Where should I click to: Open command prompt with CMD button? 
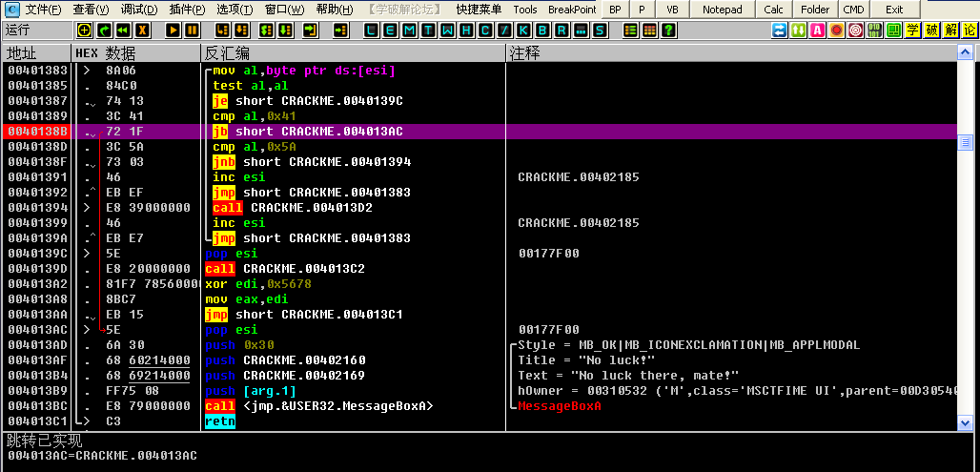[853, 10]
